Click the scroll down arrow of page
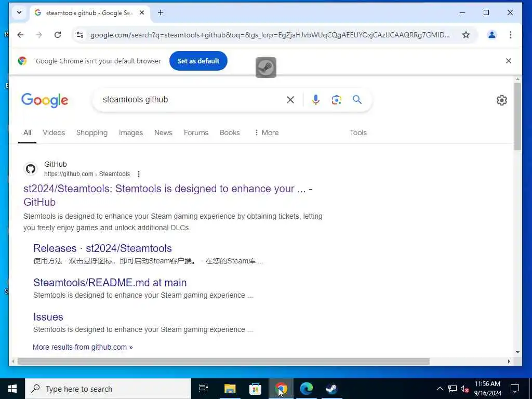This screenshot has width=532, height=399. [x=517, y=352]
